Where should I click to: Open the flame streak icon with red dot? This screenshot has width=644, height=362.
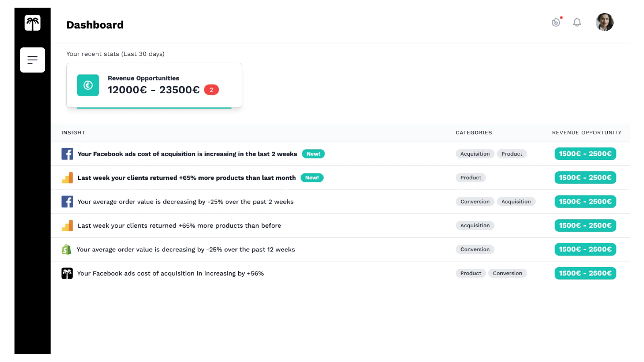pos(556,22)
